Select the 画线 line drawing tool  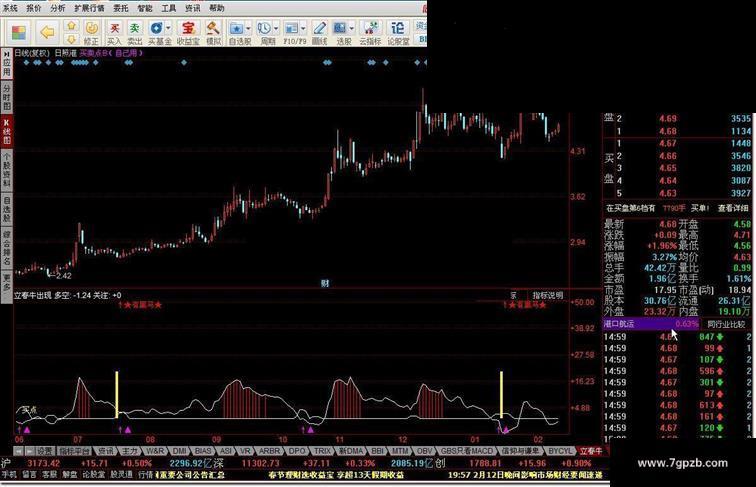coord(319,32)
